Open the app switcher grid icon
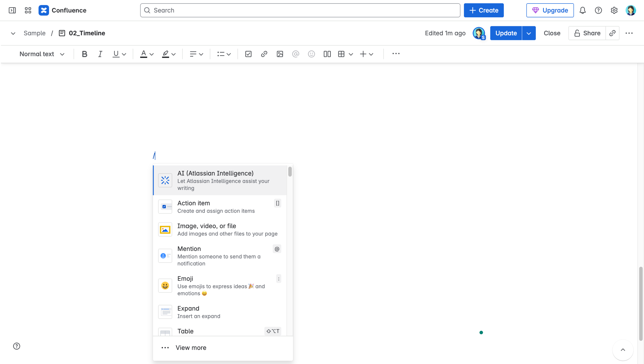The width and height of the screenshot is (644, 364). click(x=28, y=10)
